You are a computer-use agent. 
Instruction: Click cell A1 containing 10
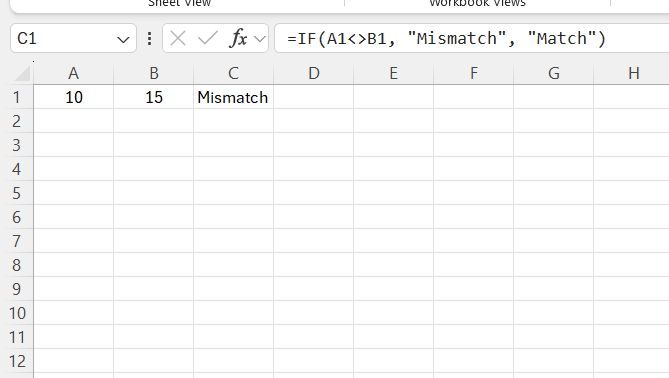point(73,97)
